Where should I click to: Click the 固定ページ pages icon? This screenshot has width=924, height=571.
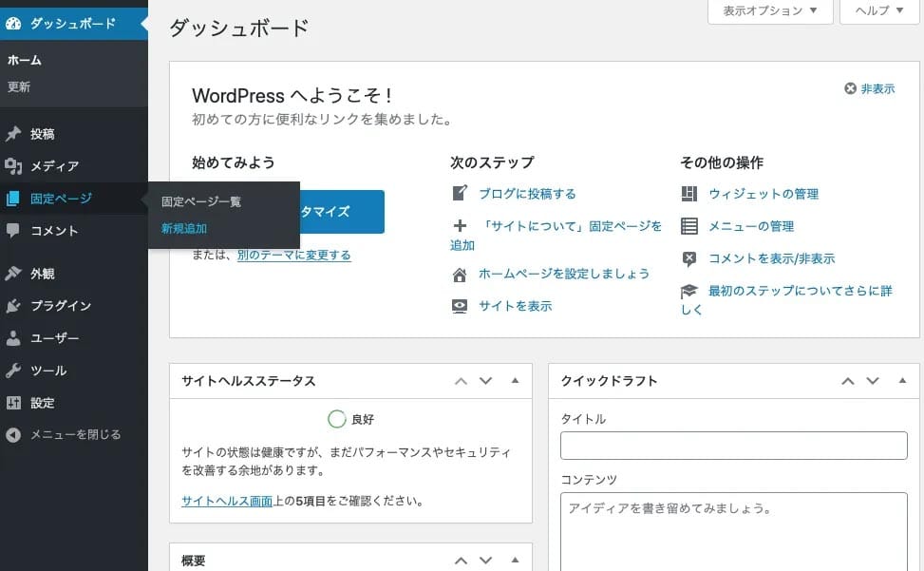[x=13, y=199]
